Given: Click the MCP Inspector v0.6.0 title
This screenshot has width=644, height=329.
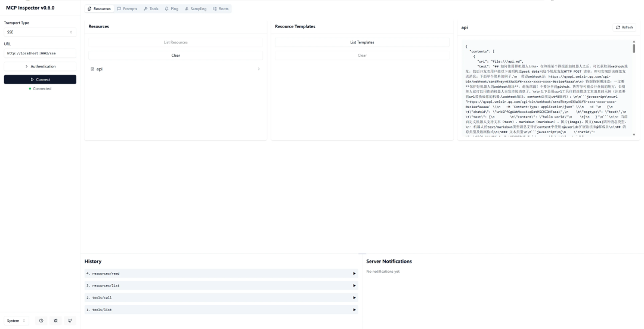Looking at the screenshot, I should point(30,8).
